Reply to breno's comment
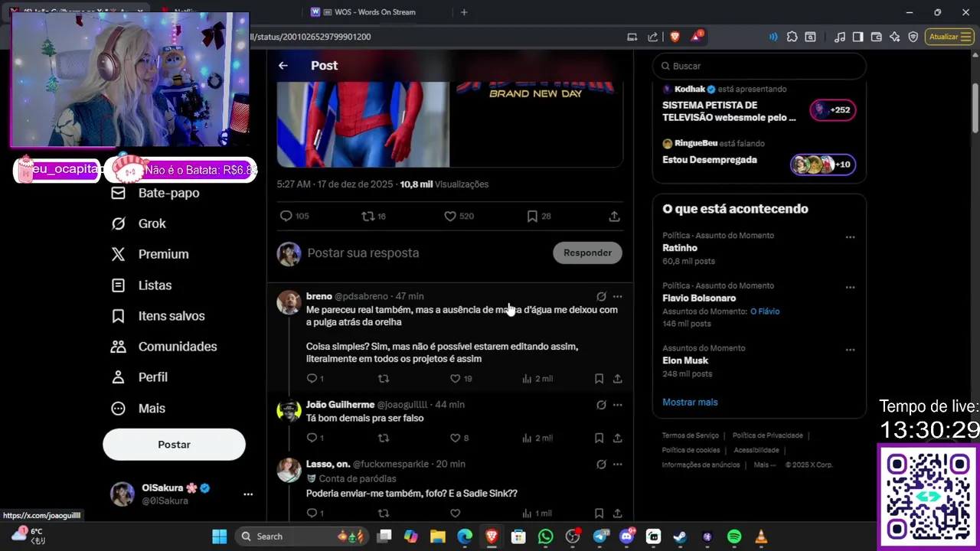This screenshot has height=551, width=980. coord(315,379)
